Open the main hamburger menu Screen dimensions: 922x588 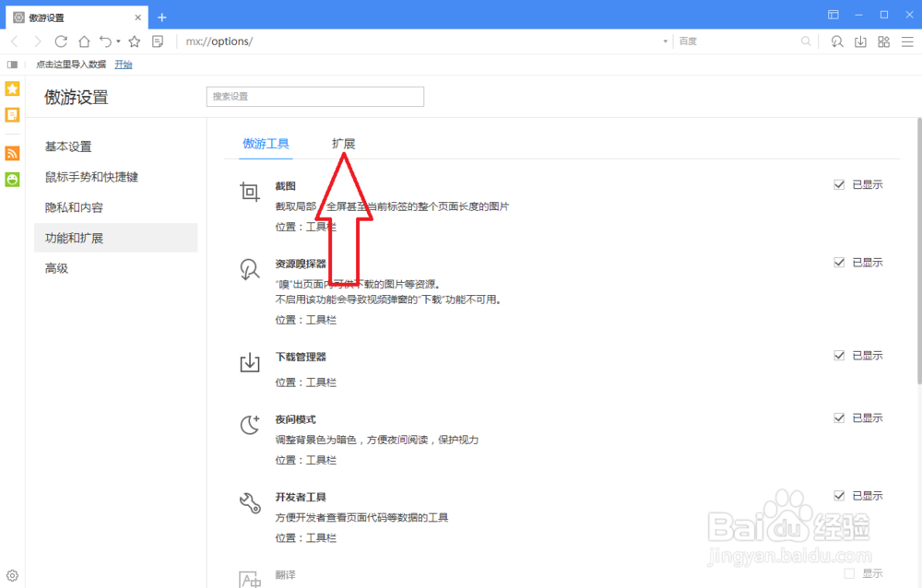point(907,41)
